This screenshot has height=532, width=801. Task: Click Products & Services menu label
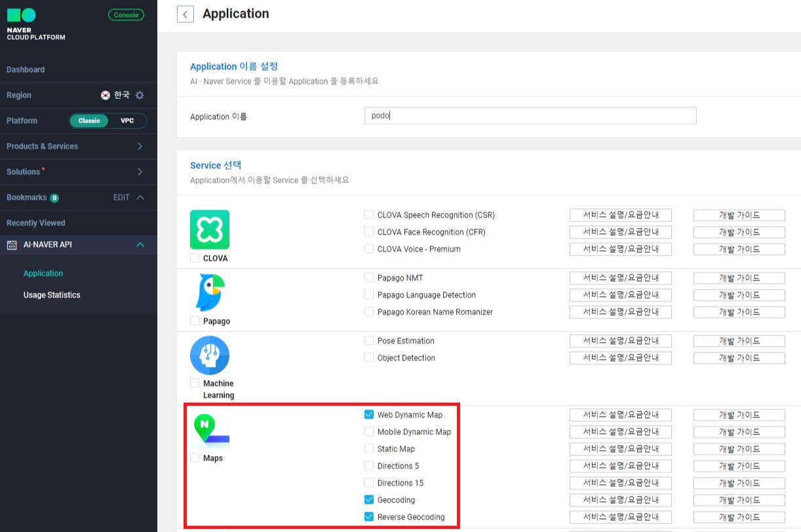42,146
